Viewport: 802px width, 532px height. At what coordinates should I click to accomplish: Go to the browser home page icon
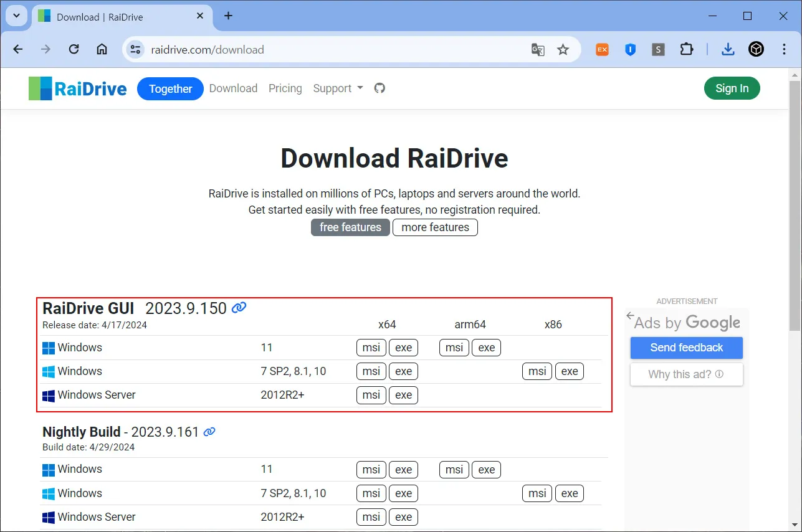102,49
